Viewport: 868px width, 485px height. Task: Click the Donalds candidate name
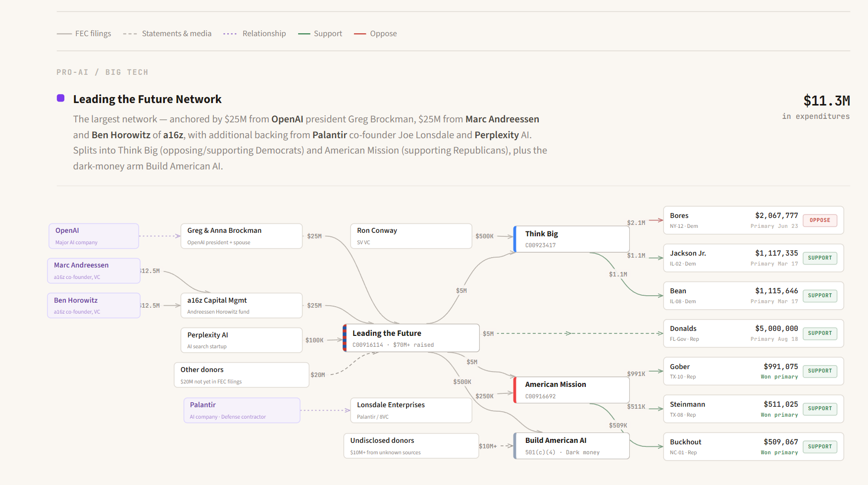click(683, 328)
